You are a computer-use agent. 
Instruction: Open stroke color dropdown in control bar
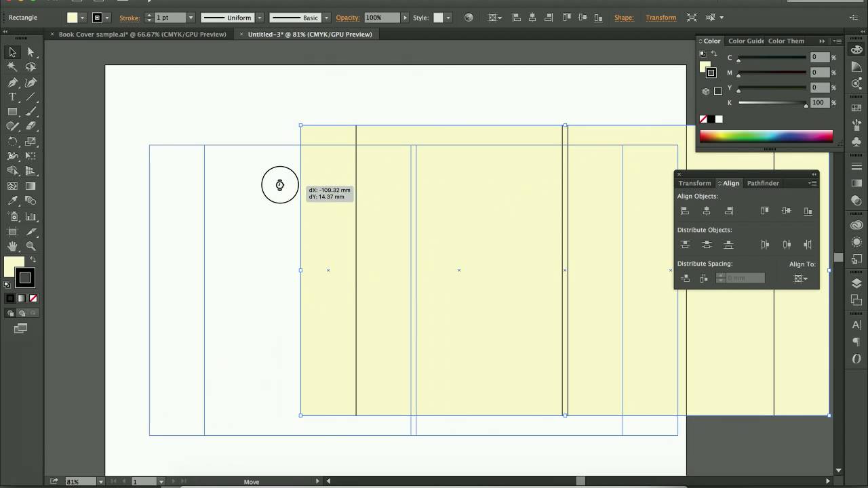[108, 18]
